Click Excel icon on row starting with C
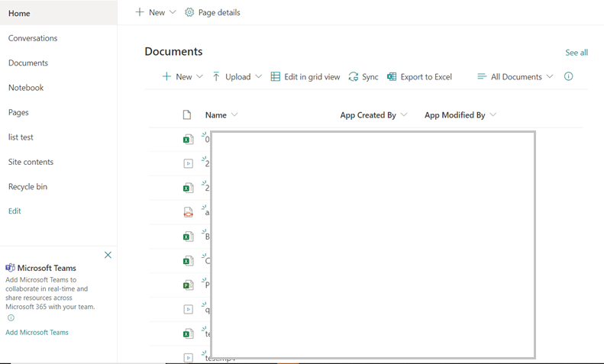604x364 pixels. click(188, 260)
